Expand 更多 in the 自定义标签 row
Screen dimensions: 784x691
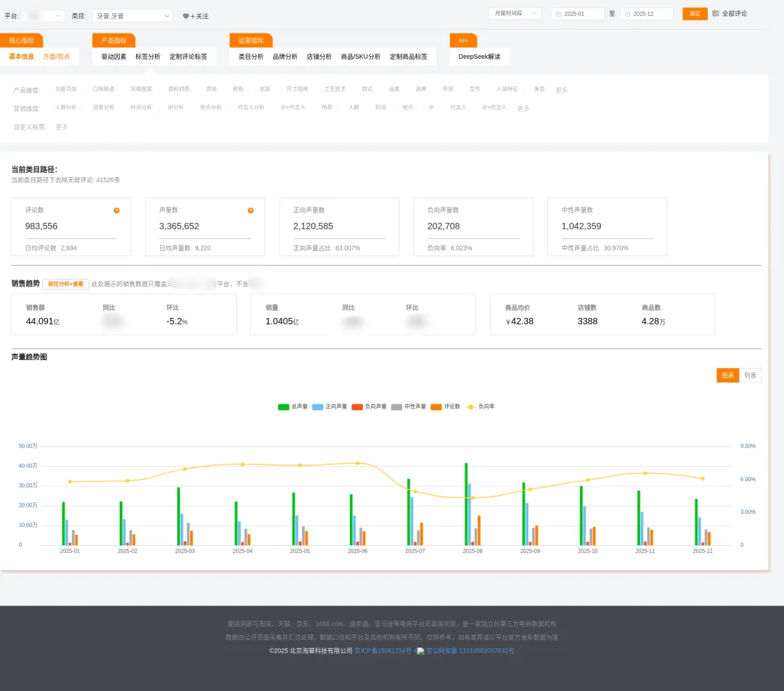click(62, 127)
